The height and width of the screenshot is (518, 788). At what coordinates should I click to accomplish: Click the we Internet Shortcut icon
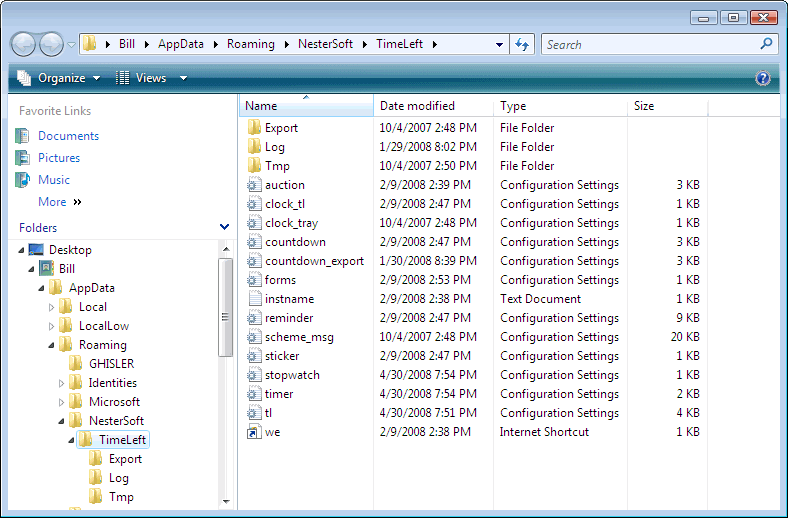(254, 432)
